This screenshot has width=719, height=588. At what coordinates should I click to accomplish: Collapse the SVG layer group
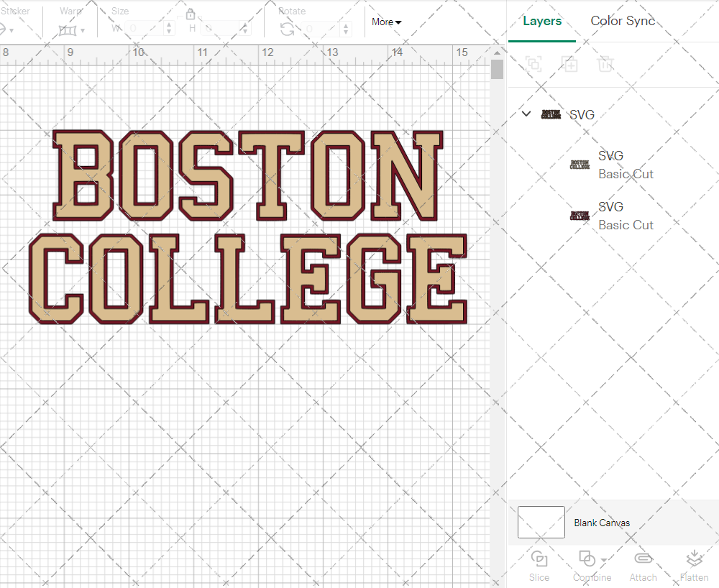(526, 114)
